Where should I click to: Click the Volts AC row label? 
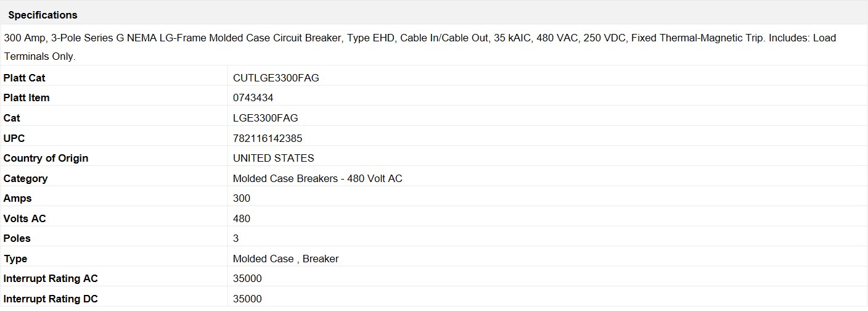(x=25, y=218)
